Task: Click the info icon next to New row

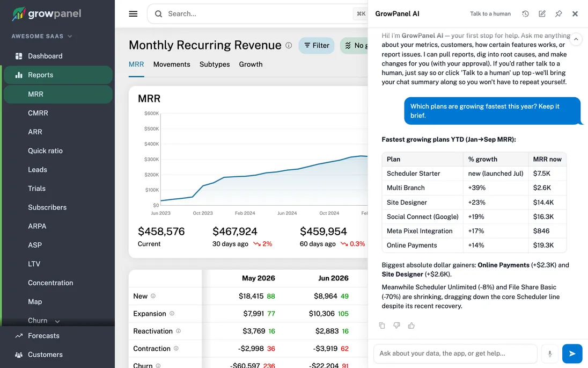Action: [x=153, y=296]
